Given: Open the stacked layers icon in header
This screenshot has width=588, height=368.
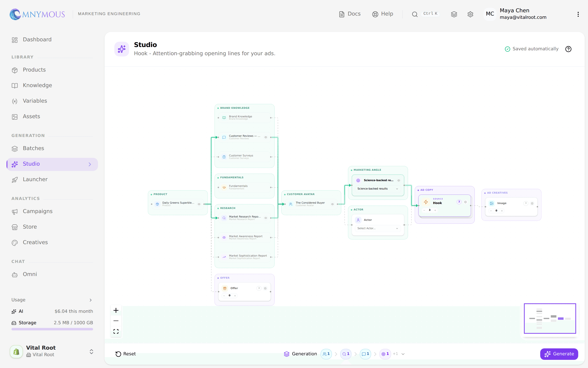Looking at the screenshot, I should tap(454, 14).
